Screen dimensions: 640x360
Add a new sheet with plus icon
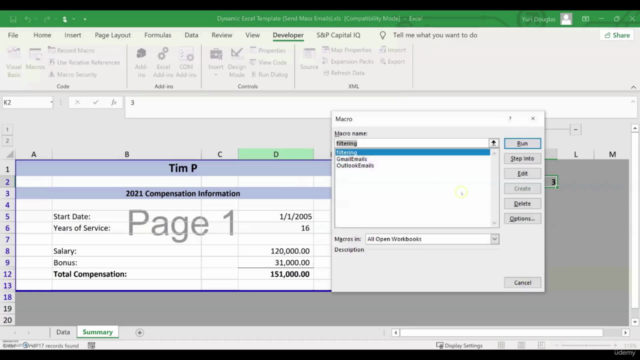[140, 333]
